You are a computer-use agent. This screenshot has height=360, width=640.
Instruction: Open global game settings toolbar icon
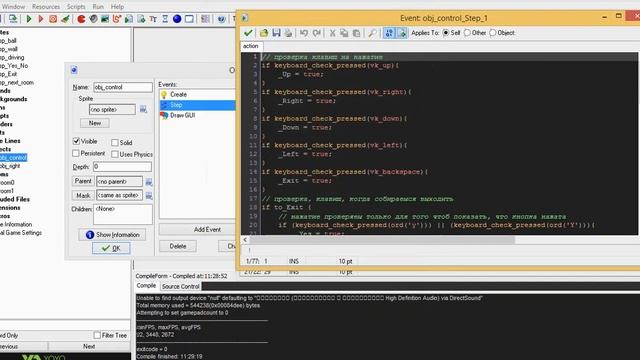205,19
